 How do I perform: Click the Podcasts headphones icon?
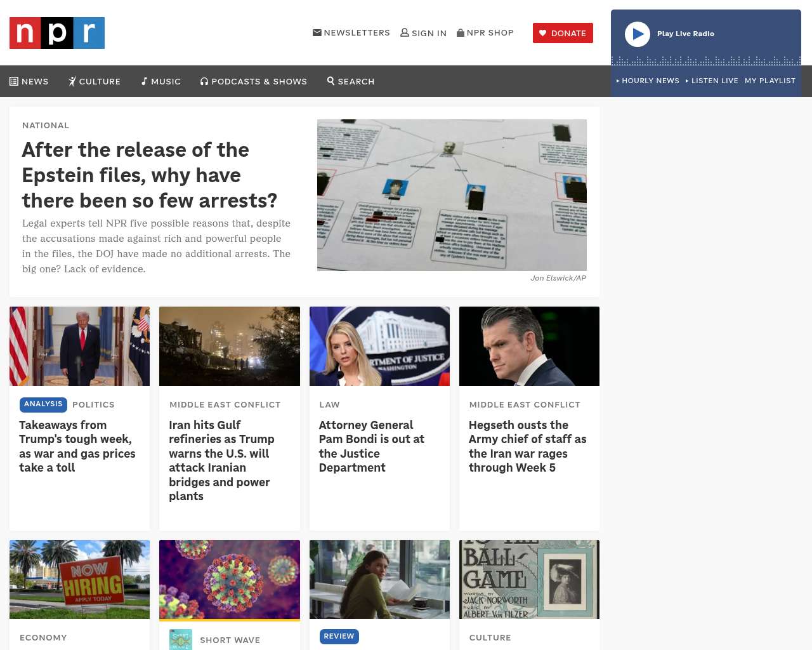click(x=204, y=81)
